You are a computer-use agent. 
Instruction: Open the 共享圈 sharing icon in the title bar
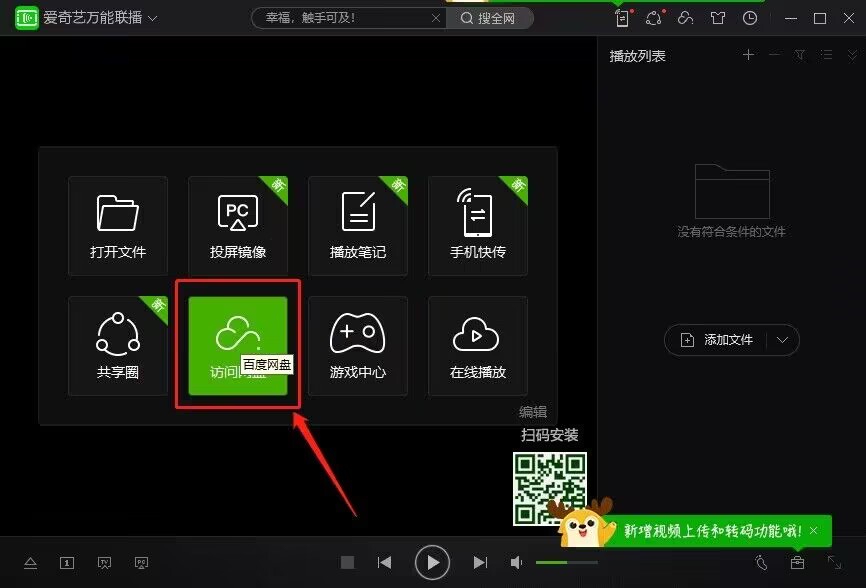pyautogui.click(x=654, y=17)
